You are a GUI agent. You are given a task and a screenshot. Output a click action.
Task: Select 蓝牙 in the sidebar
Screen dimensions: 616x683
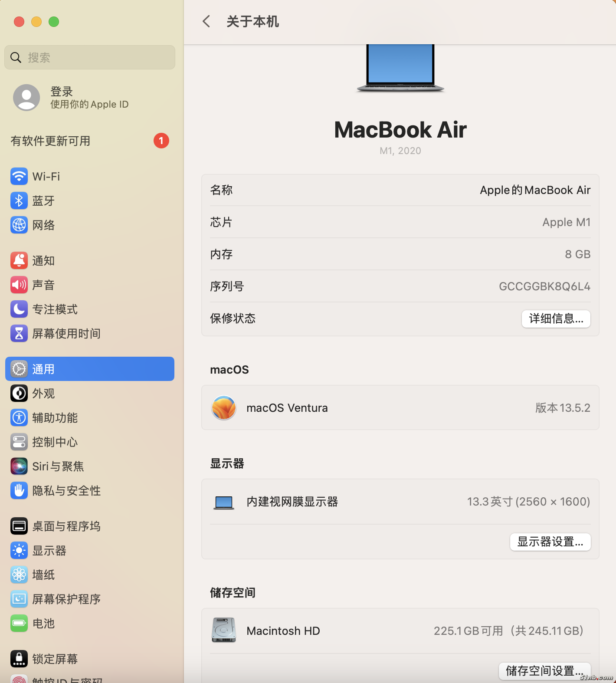coord(43,201)
